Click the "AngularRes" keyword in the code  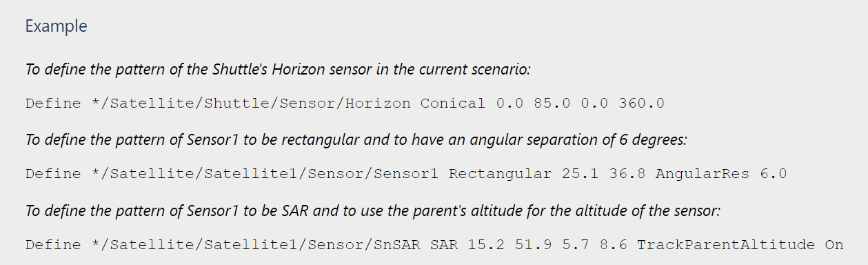click(702, 174)
